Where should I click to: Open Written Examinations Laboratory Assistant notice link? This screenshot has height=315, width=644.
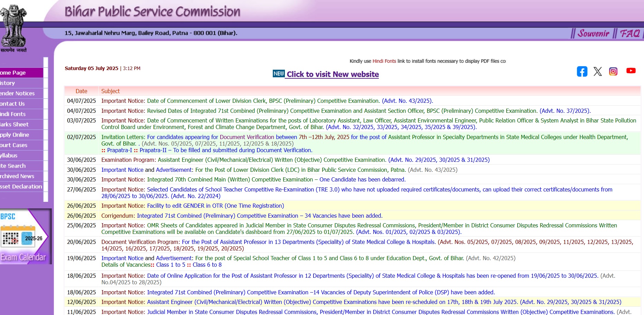[x=369, y=124]
